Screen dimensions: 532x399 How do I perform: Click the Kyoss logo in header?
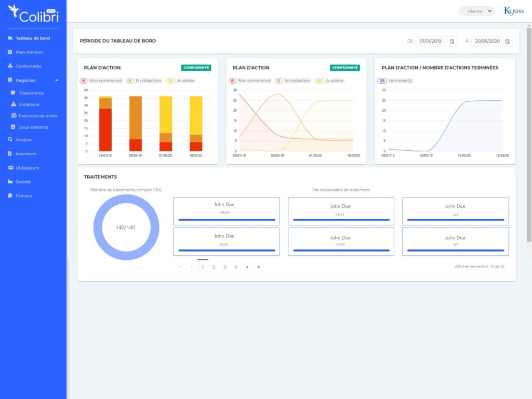tap(514, 11)
